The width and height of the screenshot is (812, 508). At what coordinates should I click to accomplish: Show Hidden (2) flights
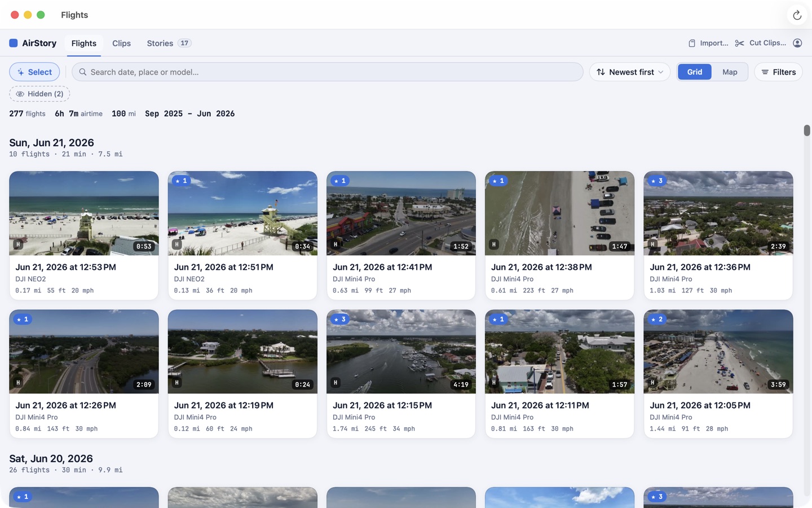(x=39, y=94)
